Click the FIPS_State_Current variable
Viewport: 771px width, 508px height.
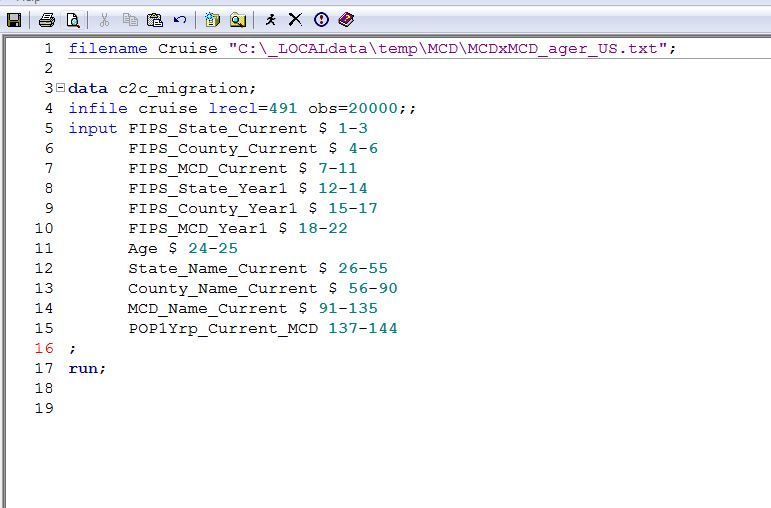tap(218, 129)
